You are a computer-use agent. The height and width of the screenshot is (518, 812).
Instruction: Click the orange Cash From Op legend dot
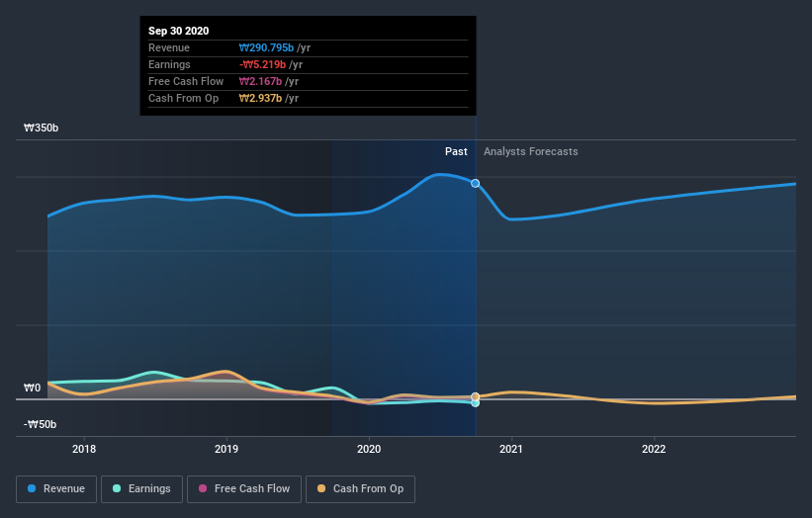[321, 488]
